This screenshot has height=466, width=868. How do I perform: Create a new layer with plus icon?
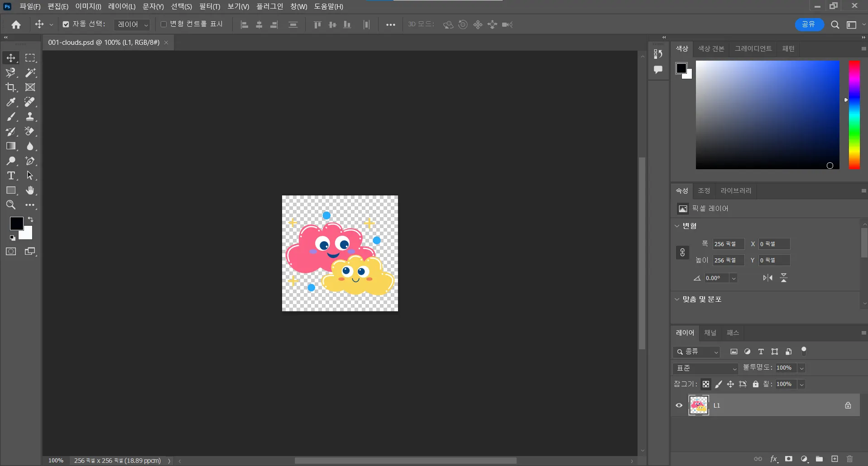click(x=834, y=459)
